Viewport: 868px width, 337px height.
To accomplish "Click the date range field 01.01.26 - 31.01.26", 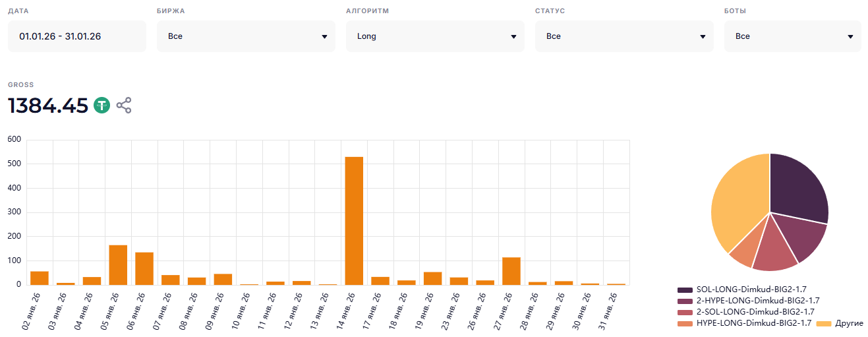I will [x=76, y=36].
